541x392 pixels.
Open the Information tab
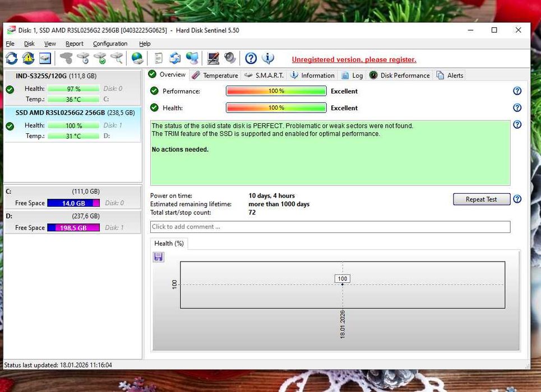pos(313,76)
